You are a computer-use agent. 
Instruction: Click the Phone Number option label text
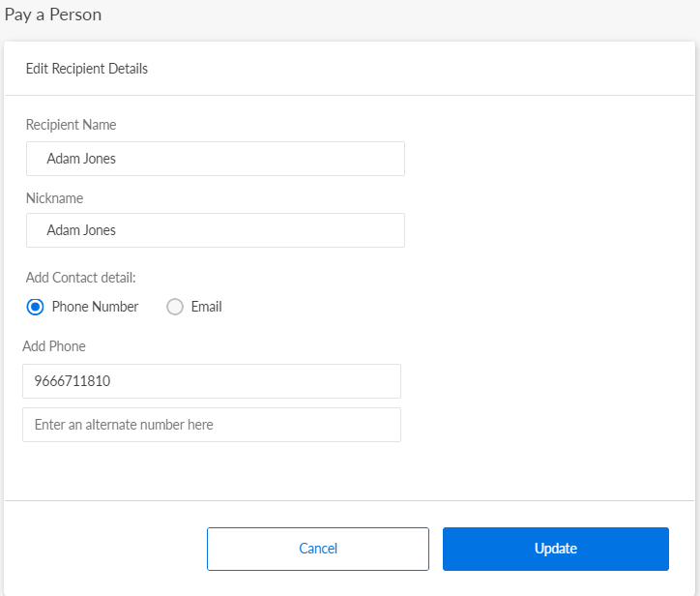tap(95, 307)
